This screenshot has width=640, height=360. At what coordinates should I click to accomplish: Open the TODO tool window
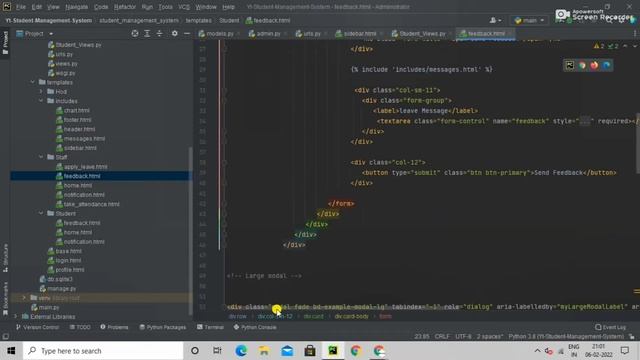tap(80, 327)
